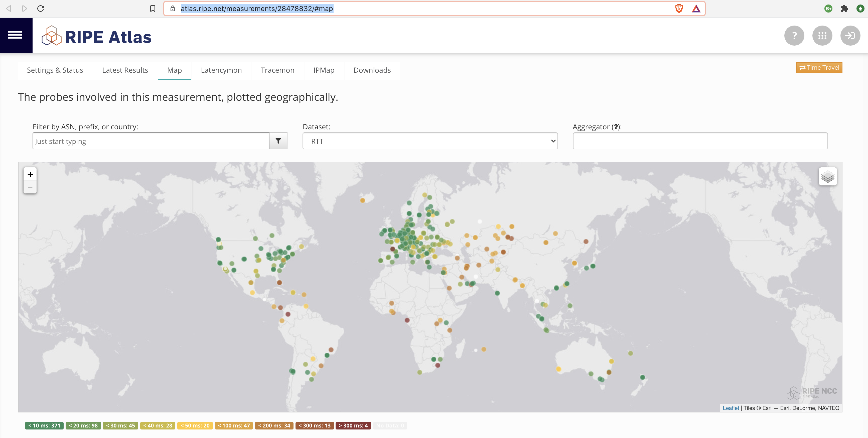Click the sign-in icon

point(850,35)
